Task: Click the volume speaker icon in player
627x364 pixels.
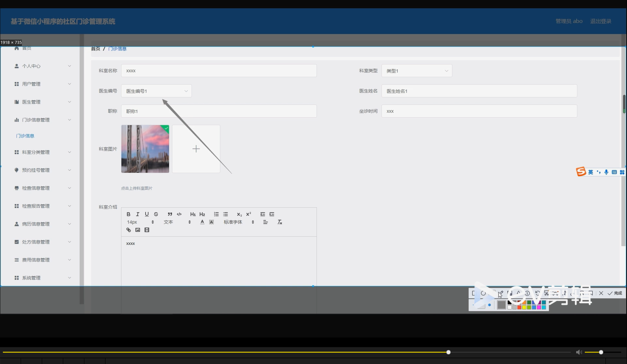Action: point(579,352)
